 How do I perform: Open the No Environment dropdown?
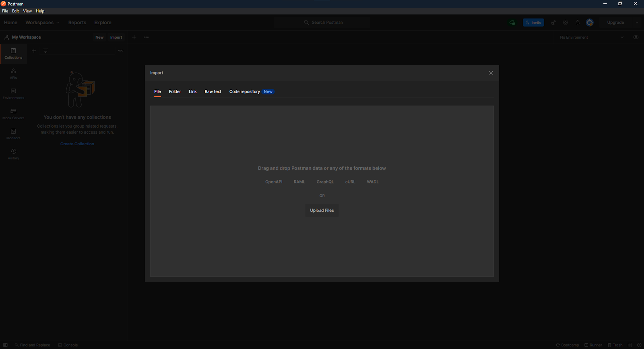click(591, 37)
